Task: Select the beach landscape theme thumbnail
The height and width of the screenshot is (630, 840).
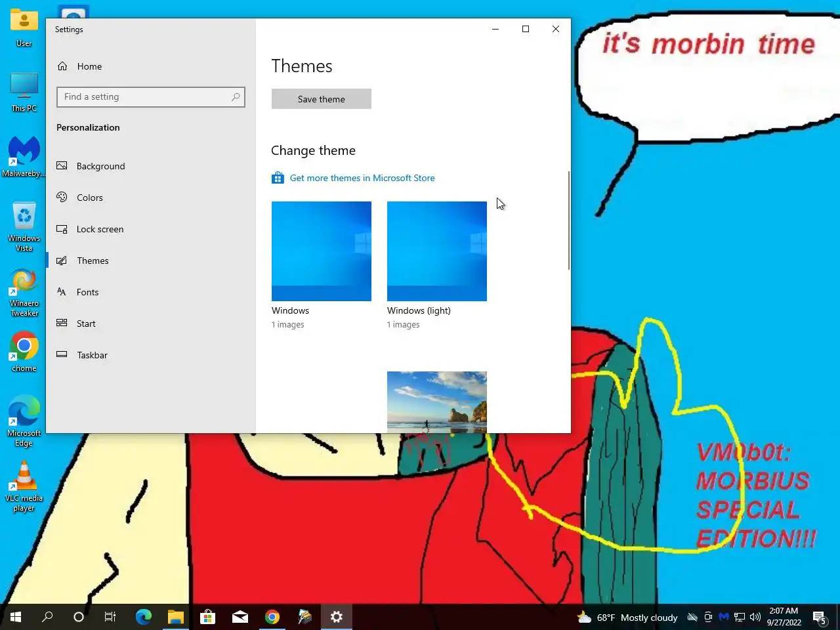Action: (436, 402)
